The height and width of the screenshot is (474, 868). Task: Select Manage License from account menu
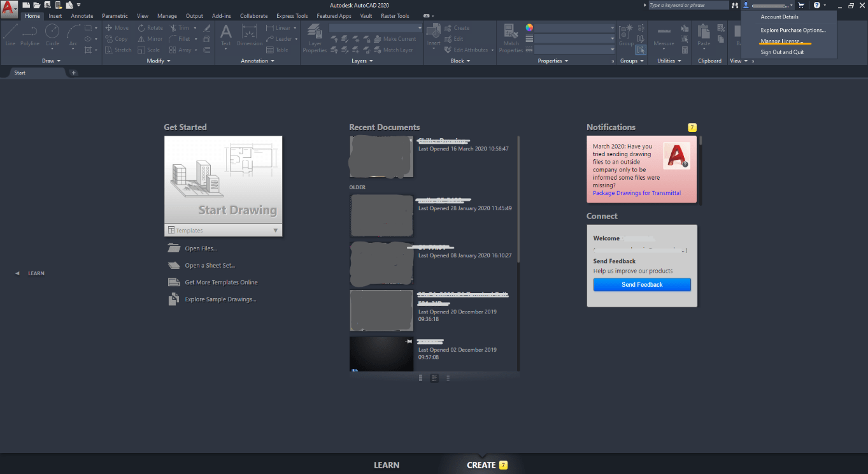point(781,41)
